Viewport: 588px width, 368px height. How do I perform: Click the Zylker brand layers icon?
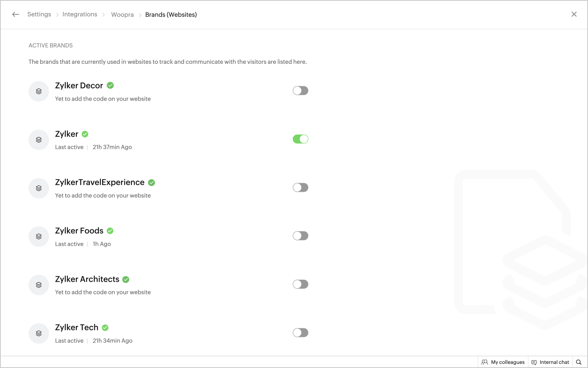tap(39, 140)
